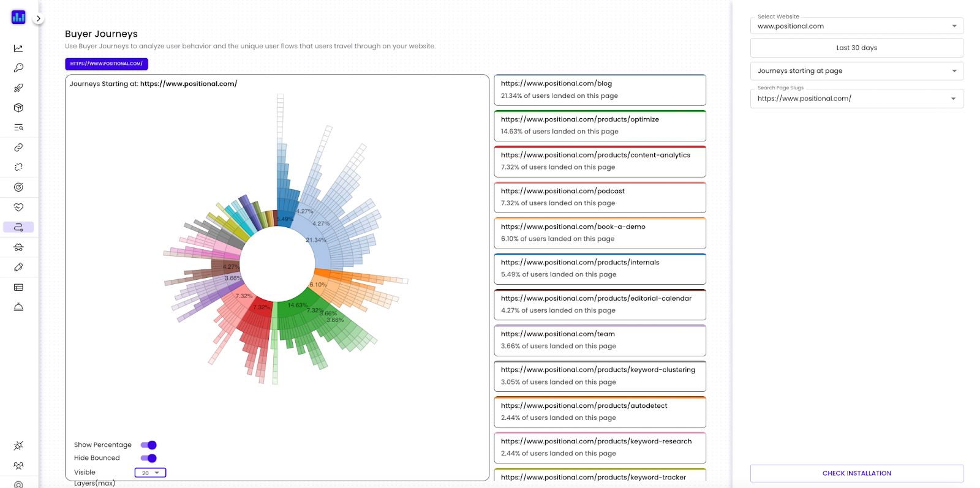The height and width of the screenshot is (488, 980).
Task: Open the Journeys starting at page dropdown
Action: pyautogui.click(x=856, y=71)
